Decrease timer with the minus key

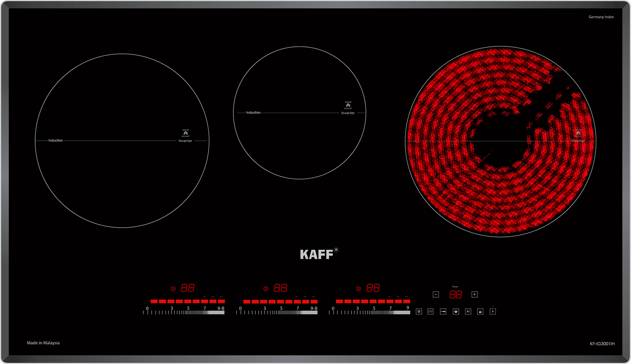tap(436, 294)
